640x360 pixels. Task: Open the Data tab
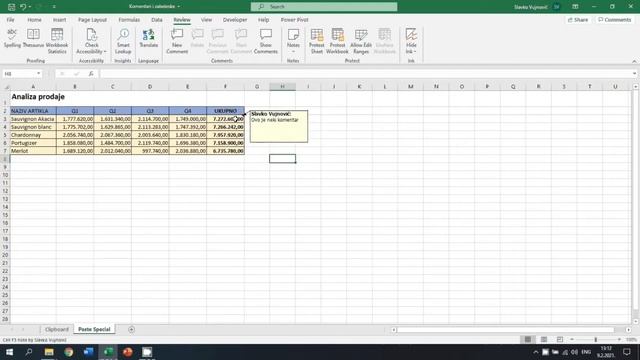157,20
